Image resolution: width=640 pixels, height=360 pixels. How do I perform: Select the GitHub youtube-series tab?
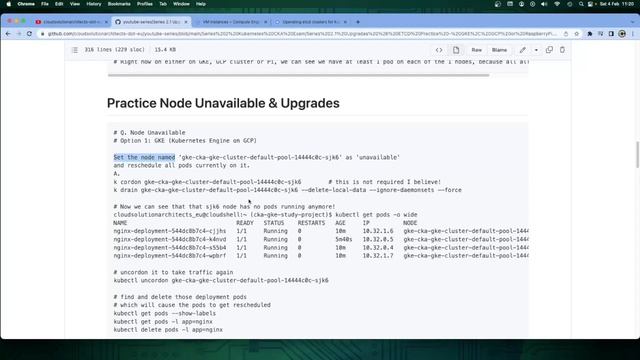(151, 22)
